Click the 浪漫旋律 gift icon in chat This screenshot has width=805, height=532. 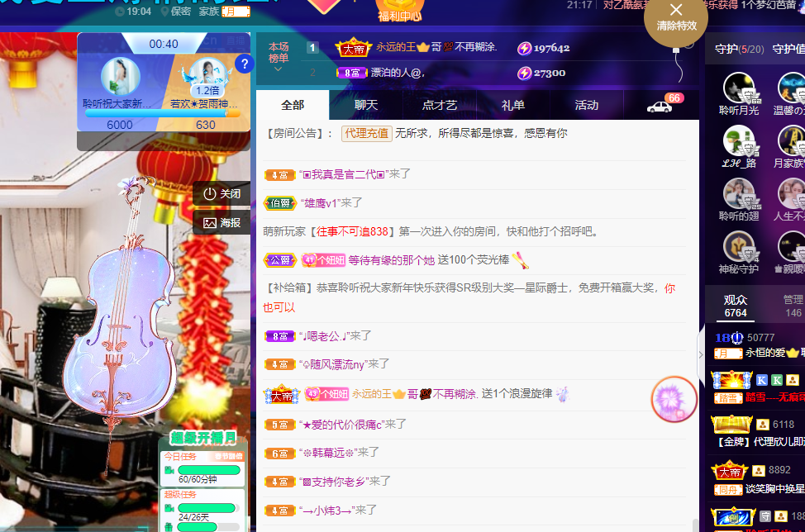[563, 394]
